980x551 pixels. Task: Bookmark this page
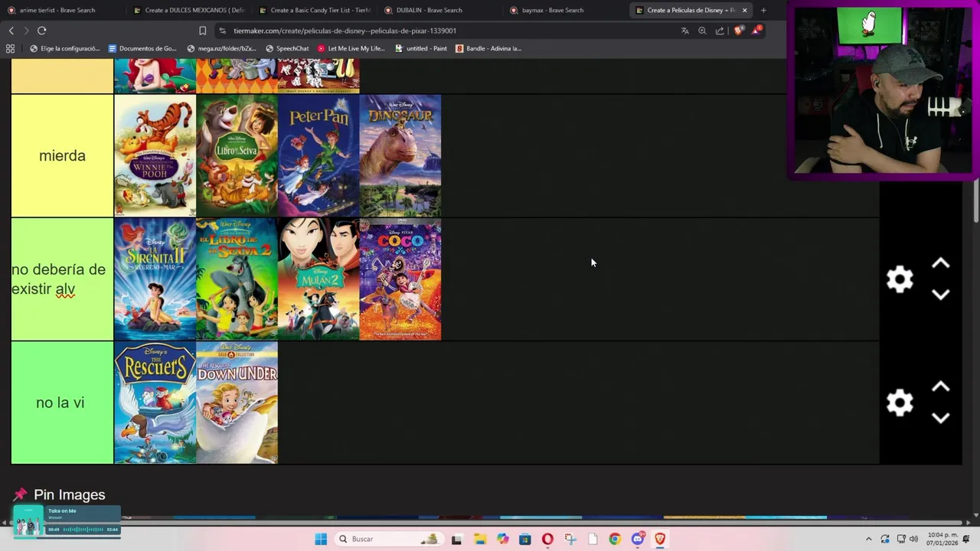pyautogui.click(x=202, y=31)
